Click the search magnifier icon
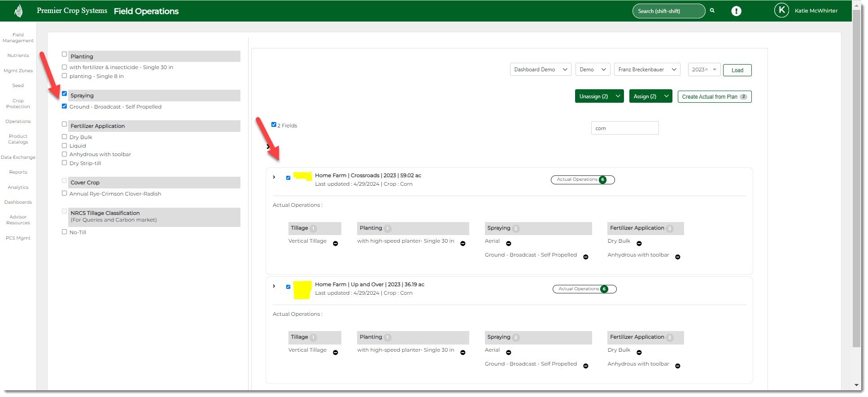Image resolution: width=868 pixels, height=397 pixels. [x=712, y=11]
